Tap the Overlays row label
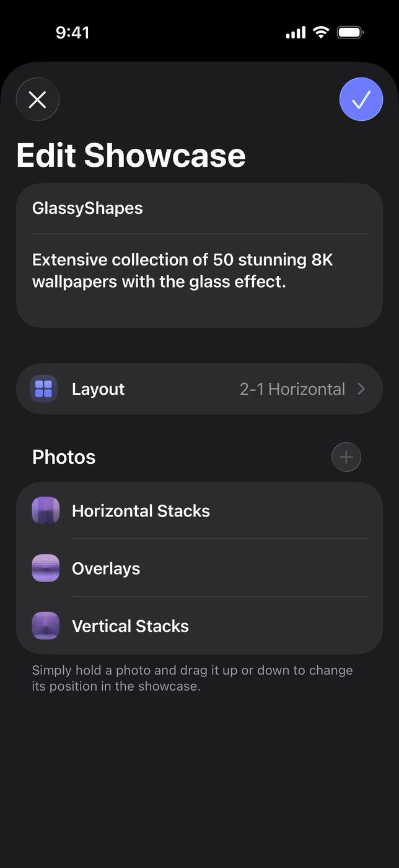The width and height of the screenshot is (399, 868). click(x=106, y=569)
